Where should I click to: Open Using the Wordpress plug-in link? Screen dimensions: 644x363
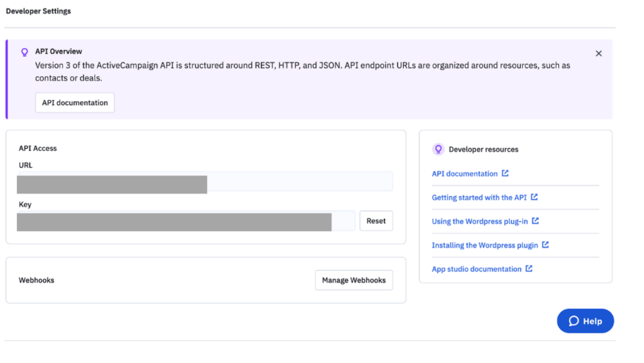coord(479,222)
